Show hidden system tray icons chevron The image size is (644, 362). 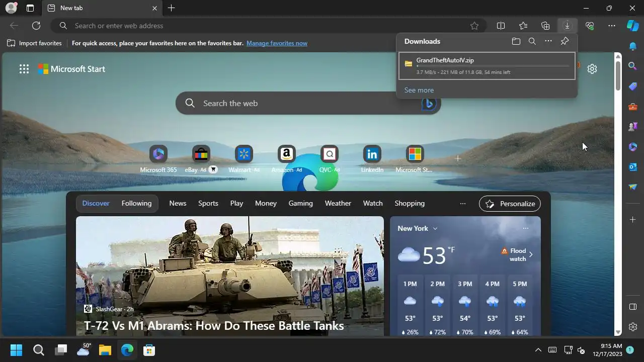pos(538,350)
